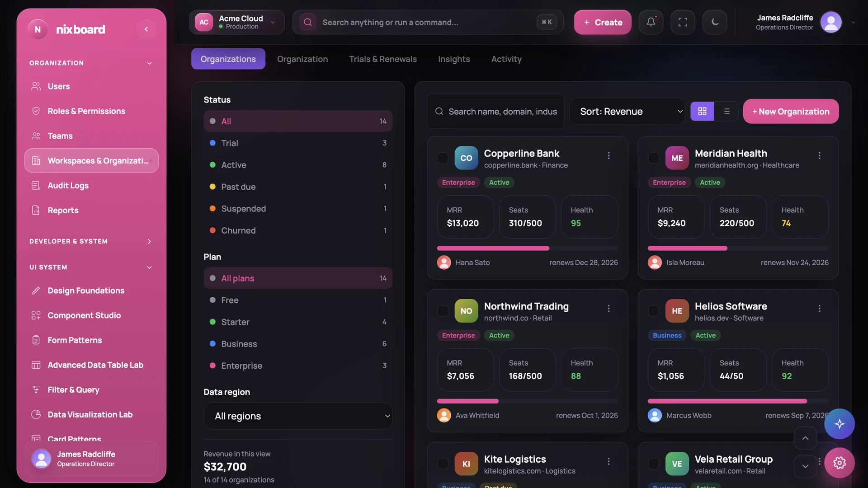868x488 pixels.
Task: Filter status by Past due
Action: [x=298, y=187]
